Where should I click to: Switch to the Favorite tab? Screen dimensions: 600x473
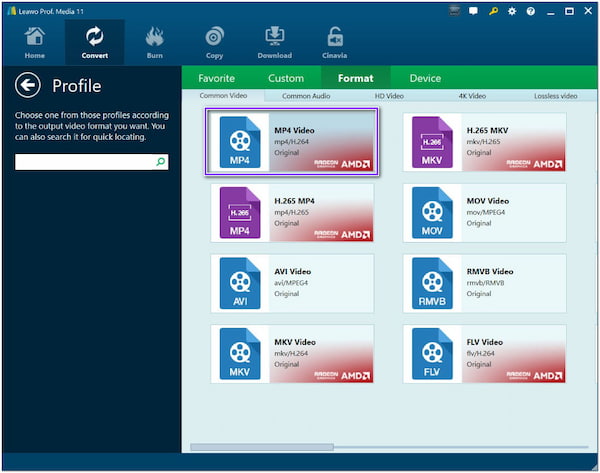[216, 78]
